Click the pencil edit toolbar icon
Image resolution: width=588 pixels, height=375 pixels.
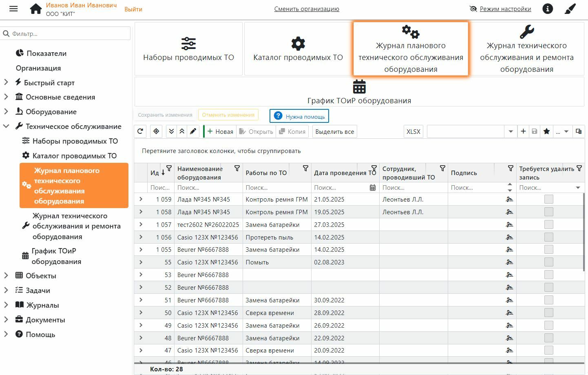[x=193, y=131]
